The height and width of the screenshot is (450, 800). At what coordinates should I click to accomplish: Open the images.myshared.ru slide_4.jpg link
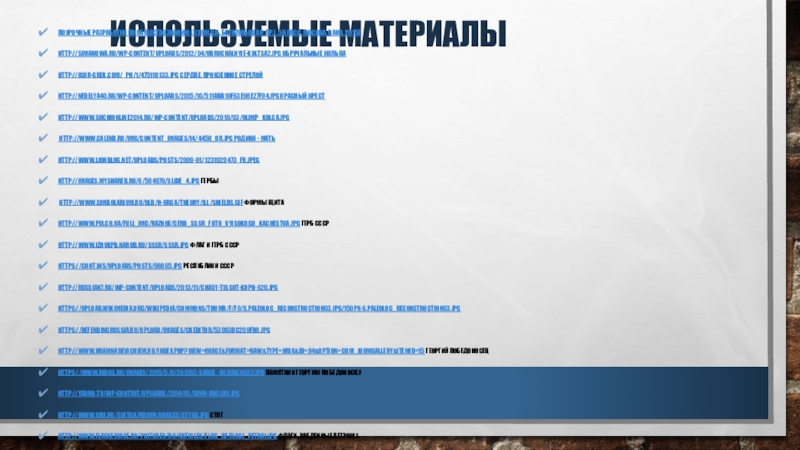click(x=129, y=181)
